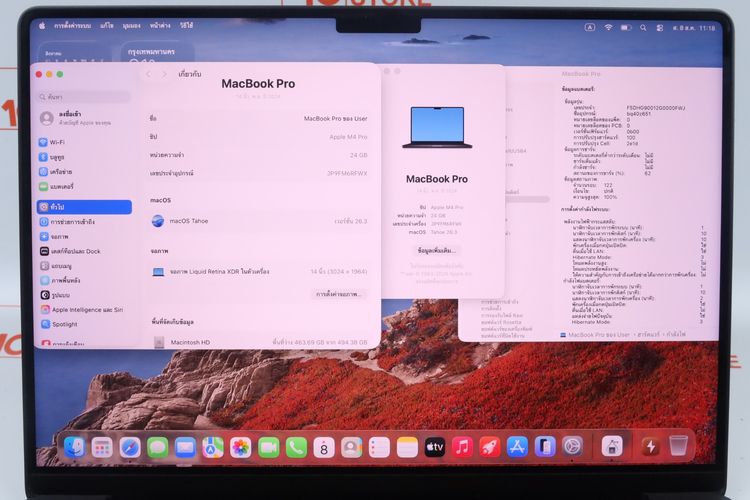Open Notes from the Dock
The image size is (750, 500).
[407, 448]
